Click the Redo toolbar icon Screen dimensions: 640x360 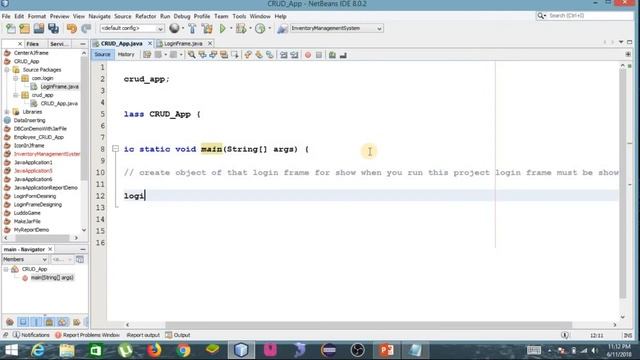tap(86, 29)
